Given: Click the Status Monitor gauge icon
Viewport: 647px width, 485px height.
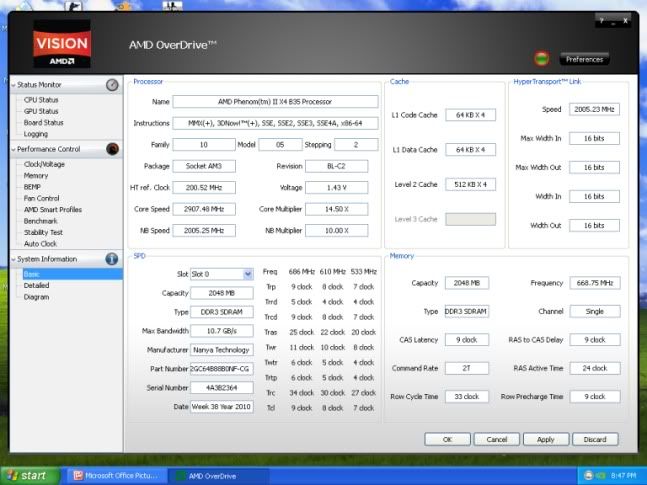Looking at the screenshot, I should (112, 85).
